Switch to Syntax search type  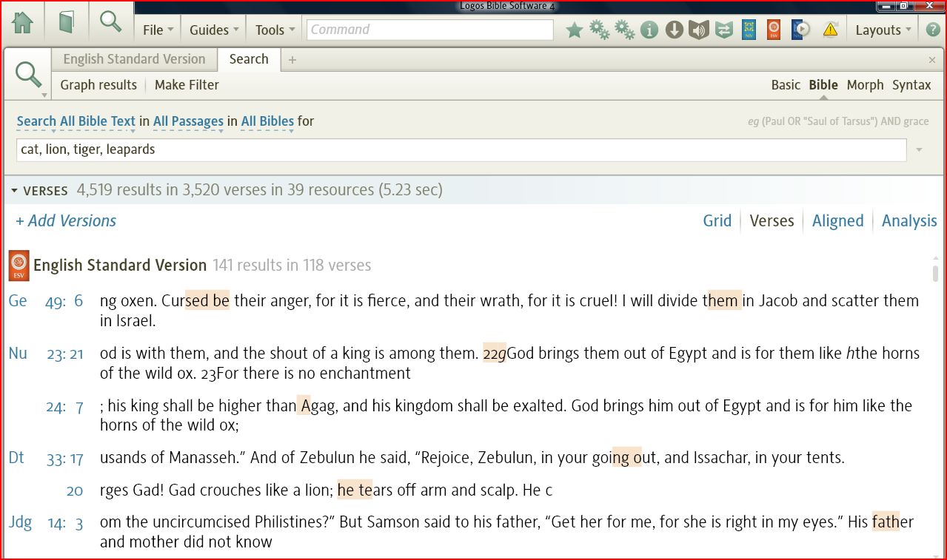[911, 85]
